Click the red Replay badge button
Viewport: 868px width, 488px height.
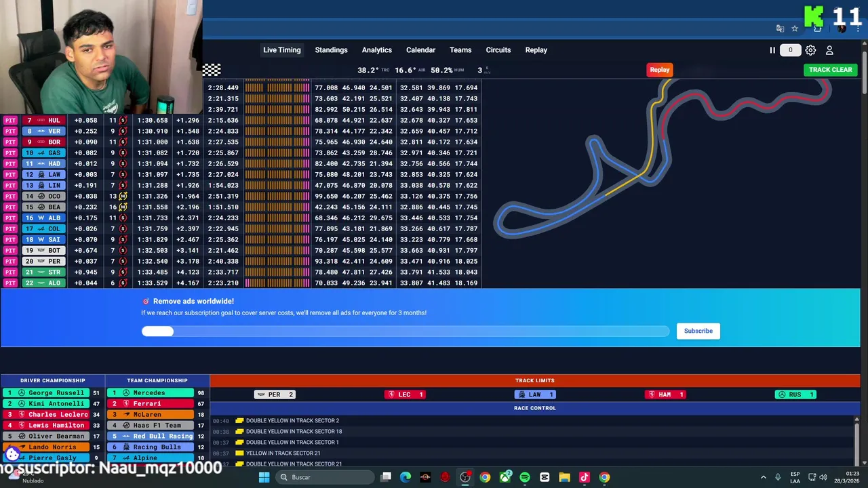[x=659, y=70]
